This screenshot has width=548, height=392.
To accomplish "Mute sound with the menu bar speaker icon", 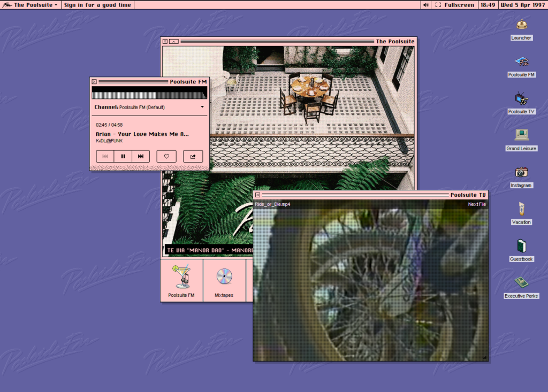I will tap(425, 5).
